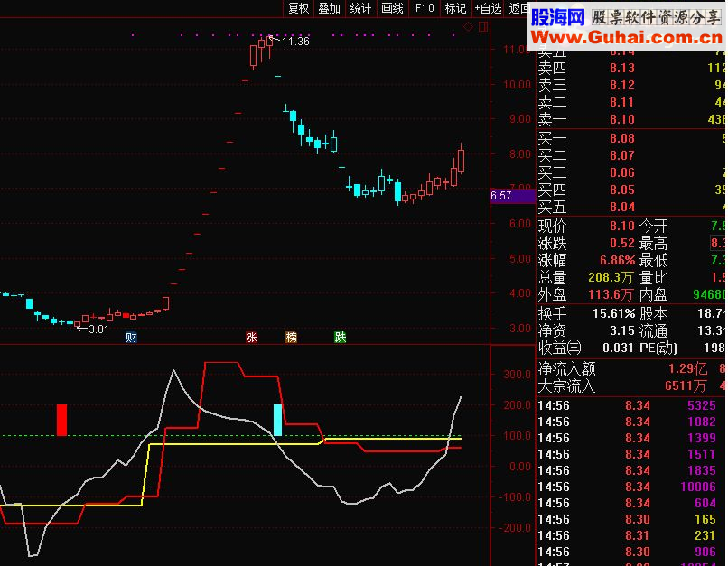Open the 涨 info marker
The width and height of the screenshot is (728, 566).
pyautogui.click(x=251, y=338)
